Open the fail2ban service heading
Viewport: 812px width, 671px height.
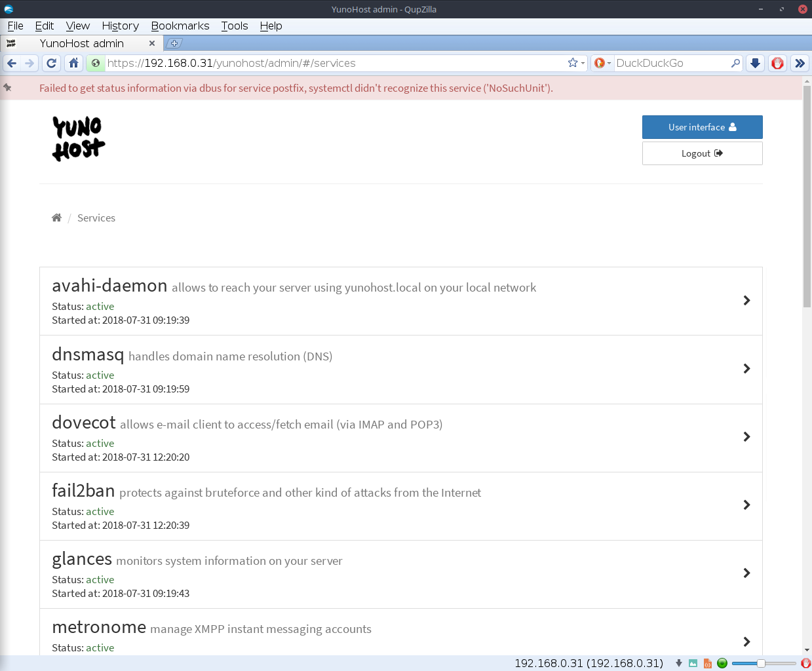[83, 491]
